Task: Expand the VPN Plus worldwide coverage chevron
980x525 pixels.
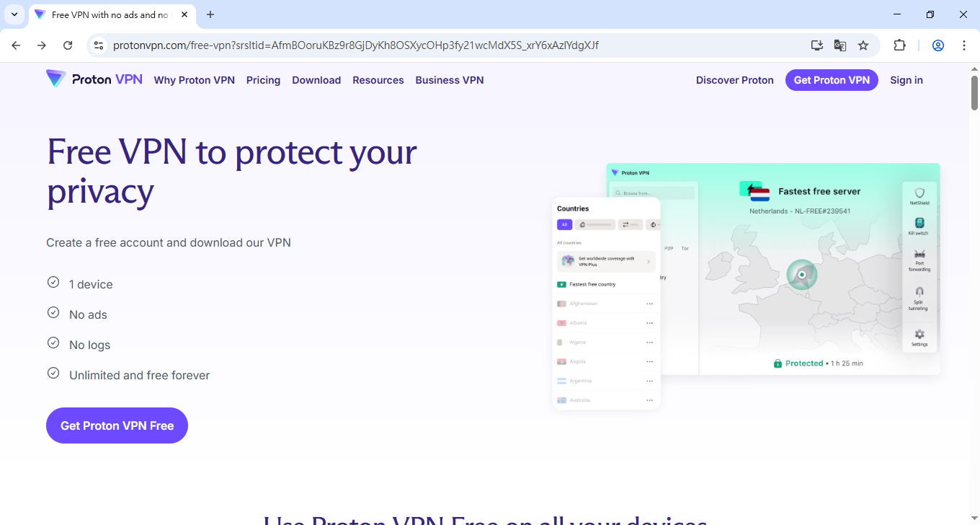Action: click(649, 262)
